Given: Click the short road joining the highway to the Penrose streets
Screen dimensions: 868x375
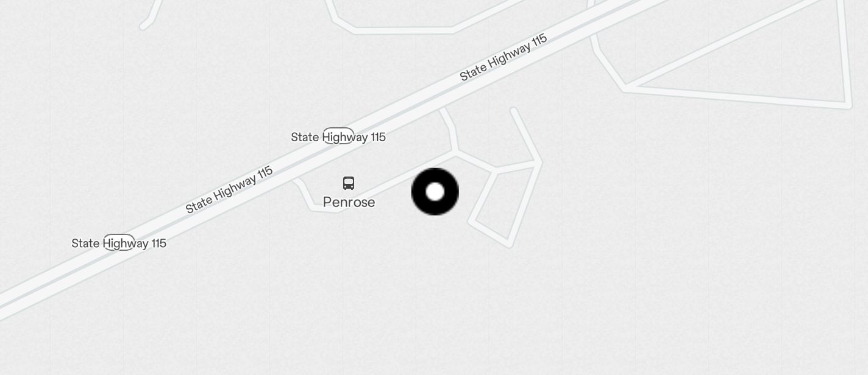Looking at the screenshot, I should tap(450, 129).
